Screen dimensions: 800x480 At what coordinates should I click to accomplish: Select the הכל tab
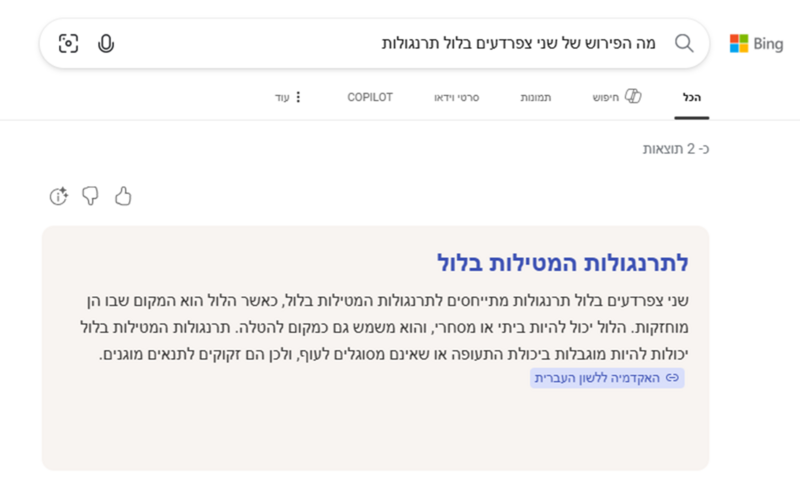[x=691, y=97]
